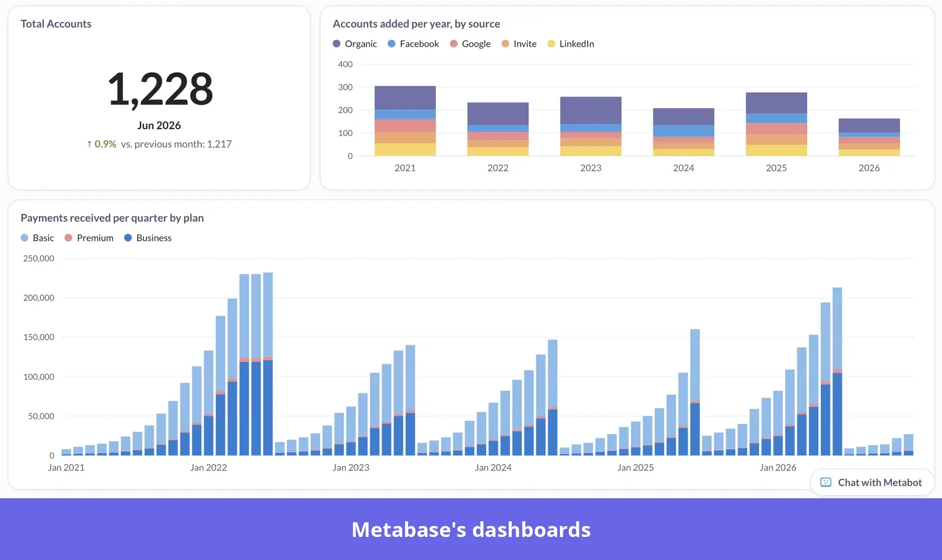This screenshot has width=942, height=560.
Task: Click the 250,000 y-axis label
Action: click(39, 259)
